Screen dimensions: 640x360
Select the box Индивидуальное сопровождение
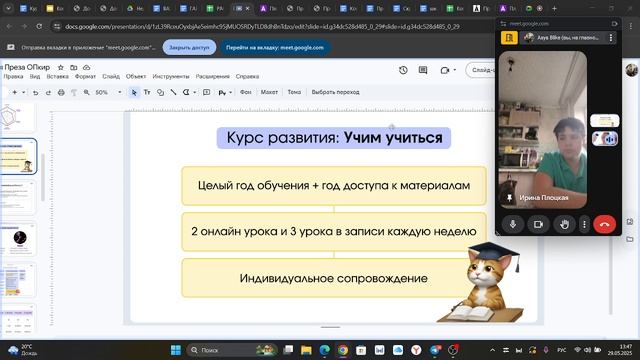(334, 278)
